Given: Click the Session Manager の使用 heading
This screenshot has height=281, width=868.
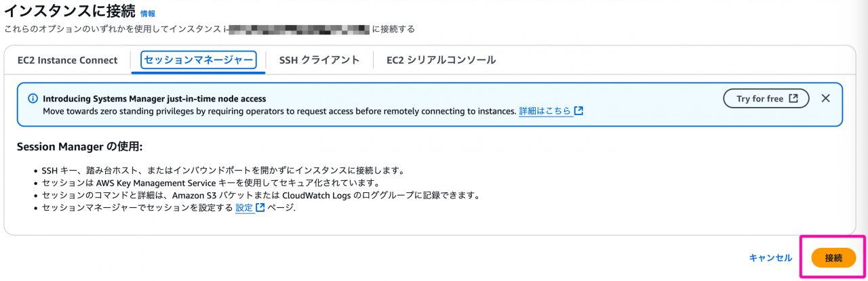Looking at the screenshot, I should pos(79,146).
